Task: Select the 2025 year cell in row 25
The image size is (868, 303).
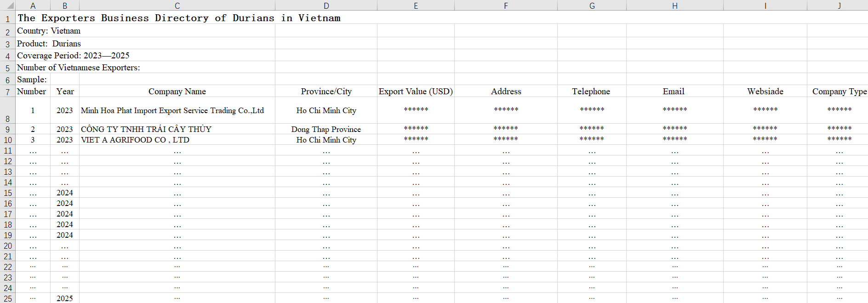Action: pos(65,298)
